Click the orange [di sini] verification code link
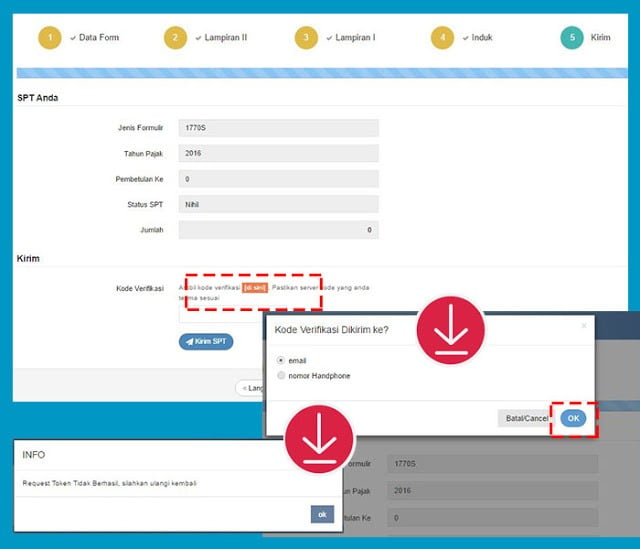 (255, 288)
